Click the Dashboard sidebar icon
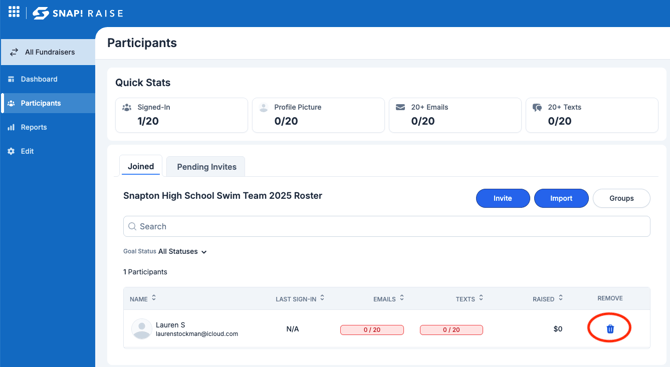The height and width of the screenshot is (367, 670). (11, 79)
